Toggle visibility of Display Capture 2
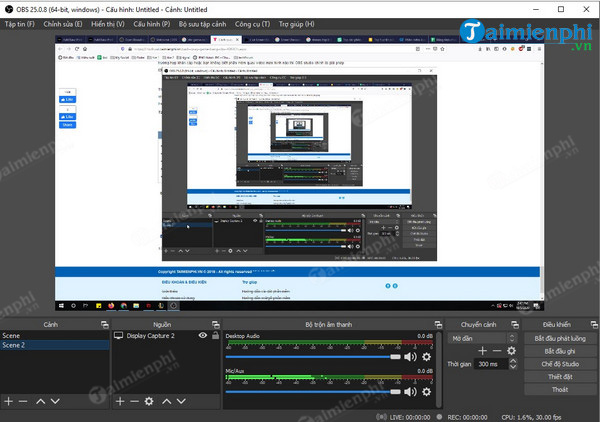The height and width of the screenshot is (422, 600). (x=203, y=336)
